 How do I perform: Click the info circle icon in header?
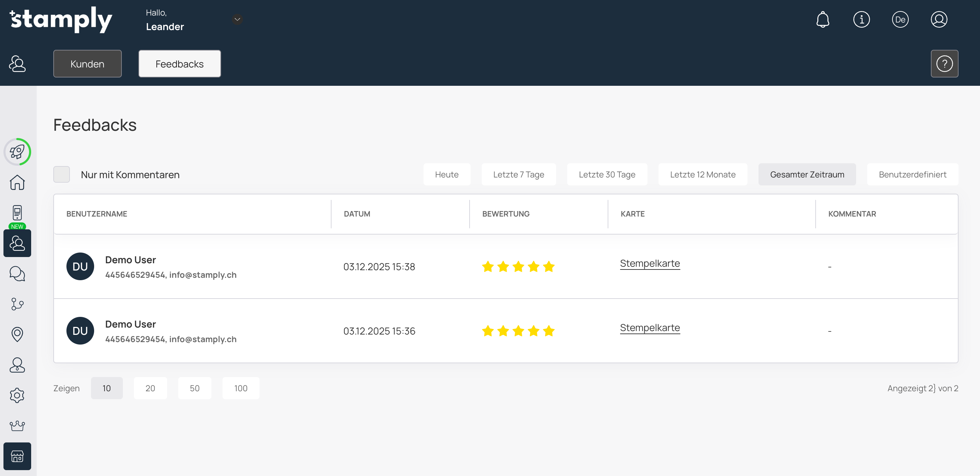[x=861, y=19]
